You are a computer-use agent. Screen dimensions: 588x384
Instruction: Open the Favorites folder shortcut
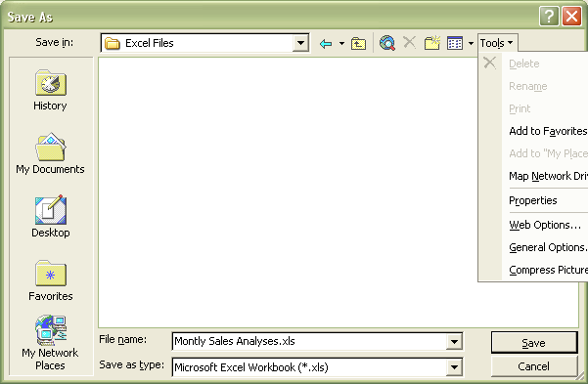click(50, 280)
